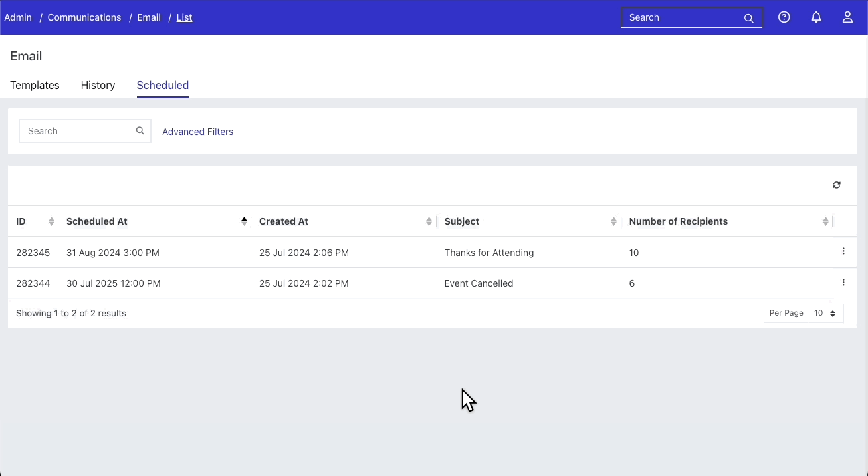Click created date 25 Jul 2024 2:02 PM

tap(304, 283)
